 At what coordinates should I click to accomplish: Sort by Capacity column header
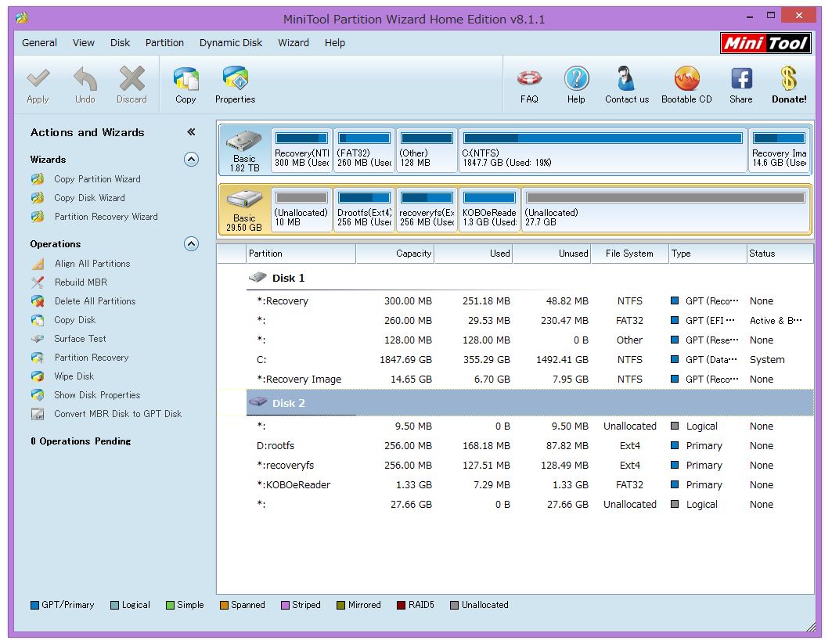tap(394, 254)
